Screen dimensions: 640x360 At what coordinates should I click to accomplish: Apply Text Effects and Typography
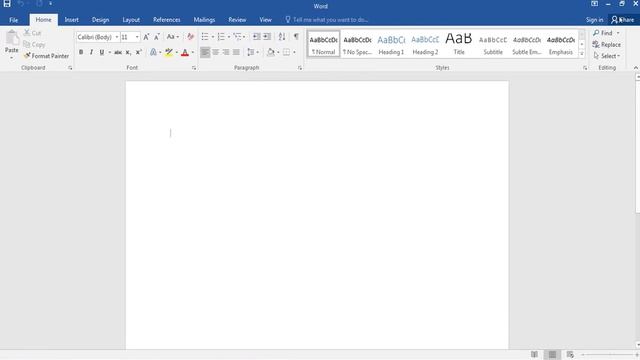pos(153,52)
